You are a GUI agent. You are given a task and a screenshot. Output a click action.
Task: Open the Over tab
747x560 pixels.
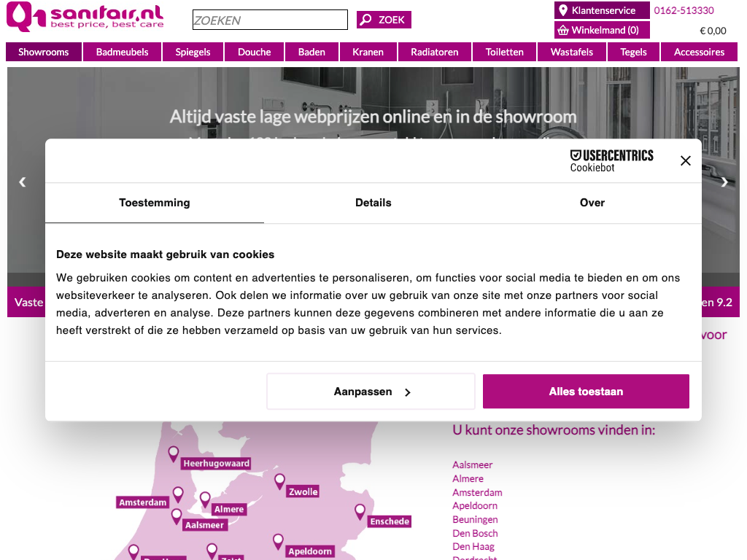(592, 203)
